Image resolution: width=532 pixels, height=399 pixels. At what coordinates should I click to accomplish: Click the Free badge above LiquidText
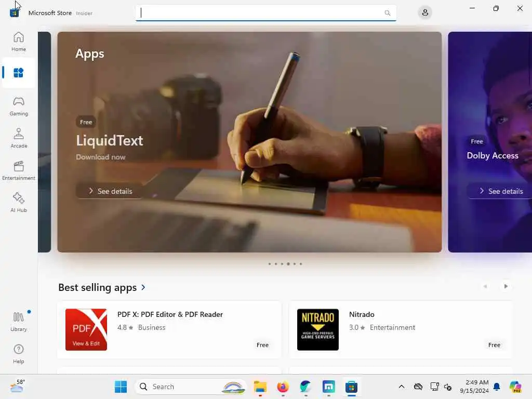(x=86, y=122)
